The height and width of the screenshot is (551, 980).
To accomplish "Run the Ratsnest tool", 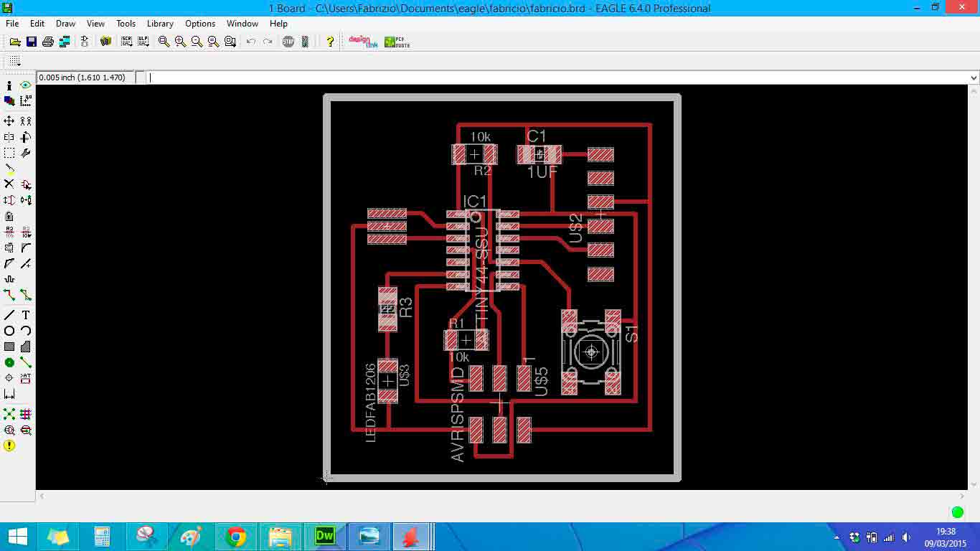I will (x=9, y=414).
